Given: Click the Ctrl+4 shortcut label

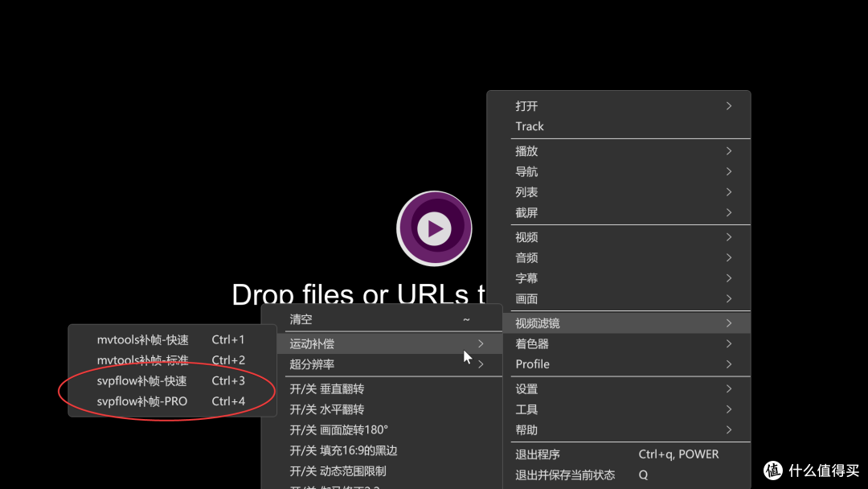Looking at the screenshot, I should [x=228, y=401].
